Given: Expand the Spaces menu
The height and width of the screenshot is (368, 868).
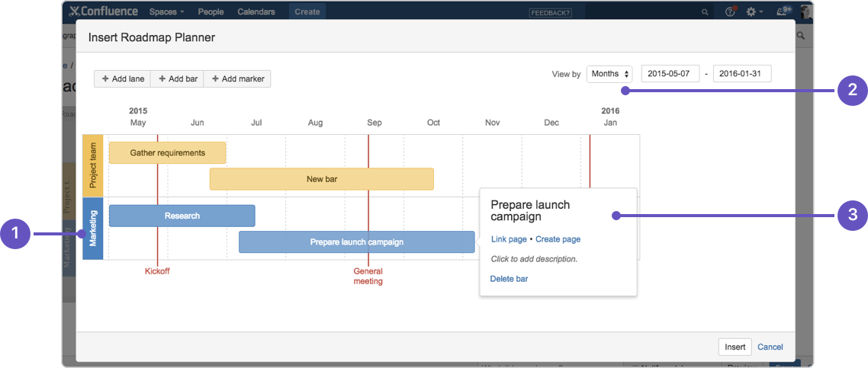Looking at the screenshot, I should coord(166,12).
